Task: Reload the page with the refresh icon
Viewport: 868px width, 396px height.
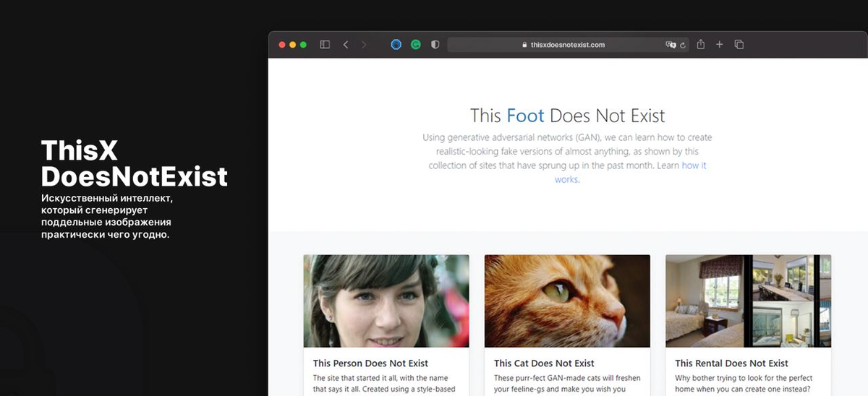Action: click(x=682, y=45)
